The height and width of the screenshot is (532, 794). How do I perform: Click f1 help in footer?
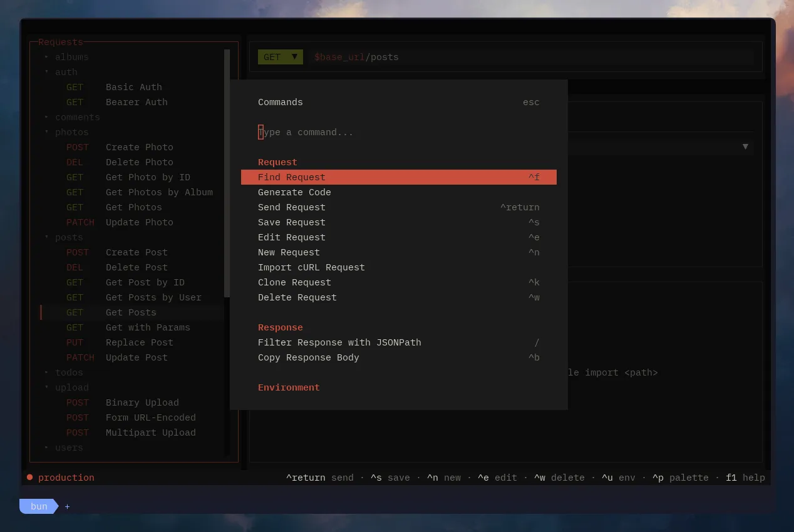745,478
